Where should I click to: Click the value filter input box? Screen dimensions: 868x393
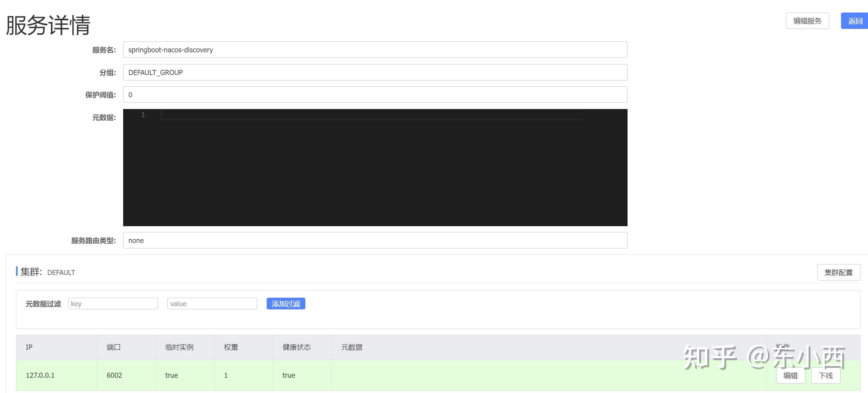pos(212,304)
